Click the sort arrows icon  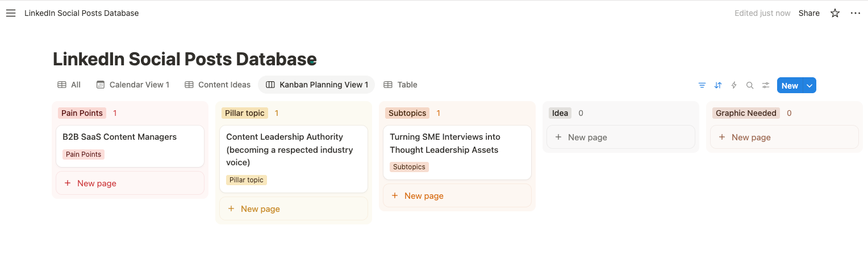718,85
